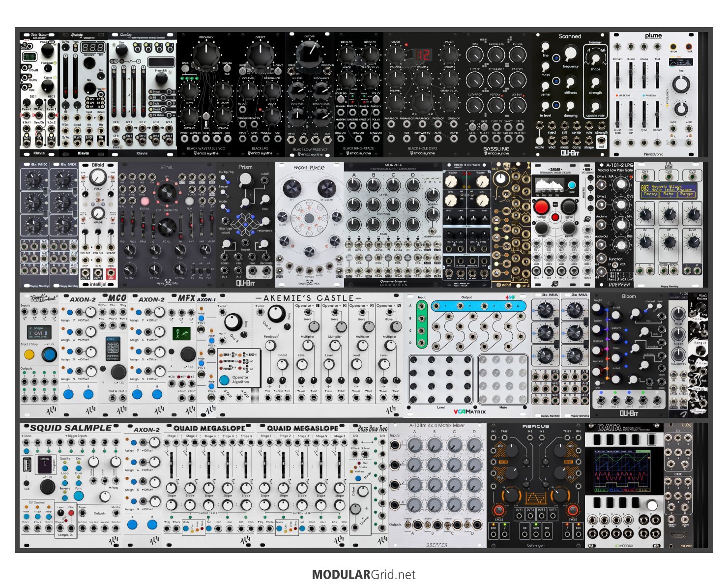The image size is (728, 585).
Task: Hit the large red button on Zadar
Action: tap(542, 206)
